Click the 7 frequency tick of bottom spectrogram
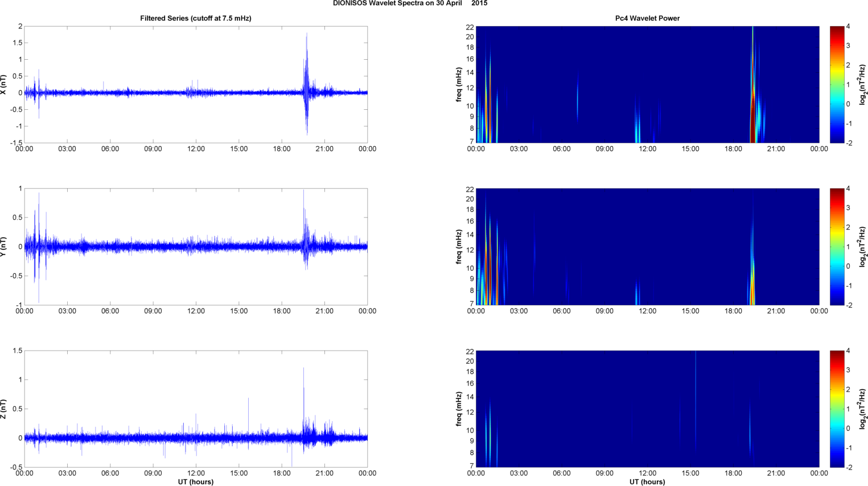The image size is (868, 486). [x=472, y=466]
